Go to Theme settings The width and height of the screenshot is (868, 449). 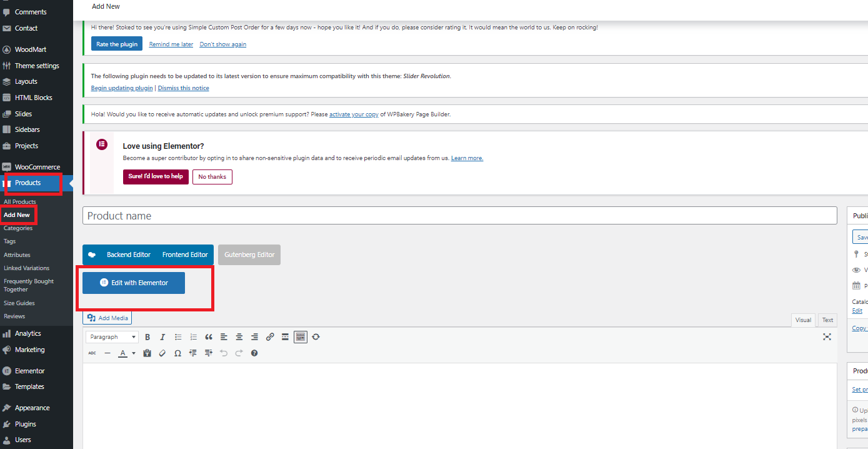36,66
